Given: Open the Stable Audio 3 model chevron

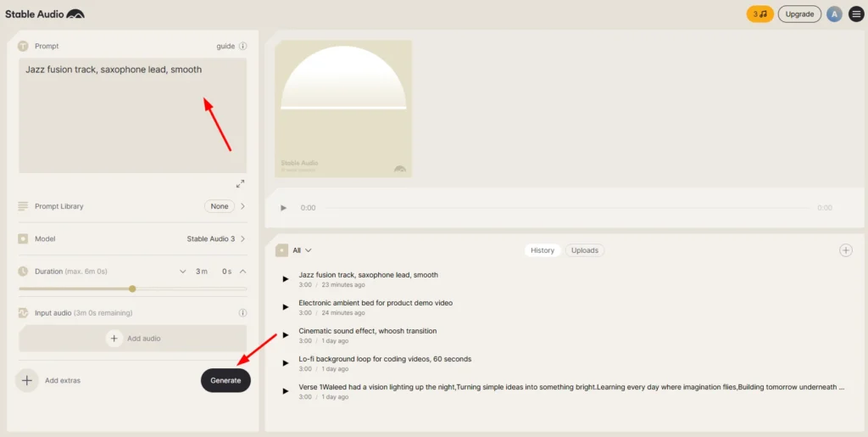Looking at the screenshot, I should click(x=242, y=238).
